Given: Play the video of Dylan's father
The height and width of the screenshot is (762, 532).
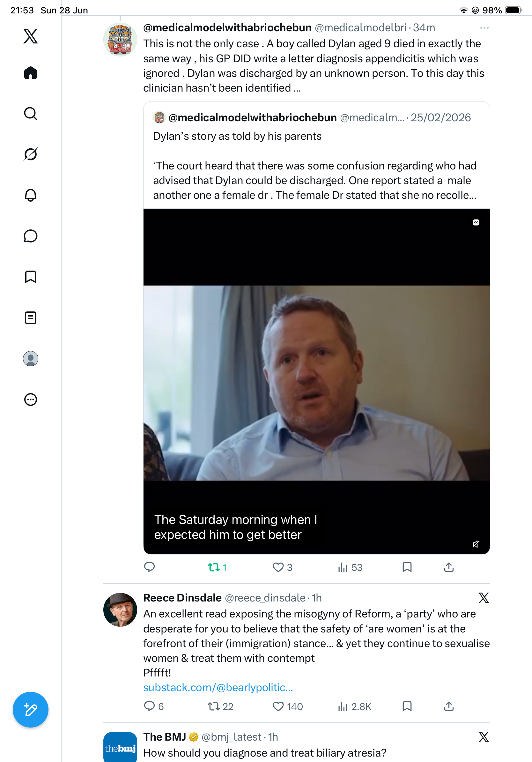Looking at the screenshot, I should tap(316, 381).
